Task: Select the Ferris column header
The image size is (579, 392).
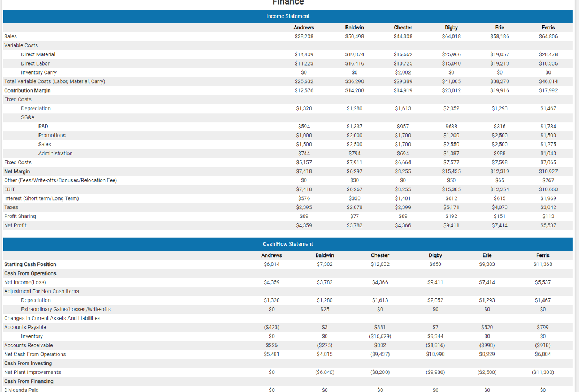Action: 548,27
